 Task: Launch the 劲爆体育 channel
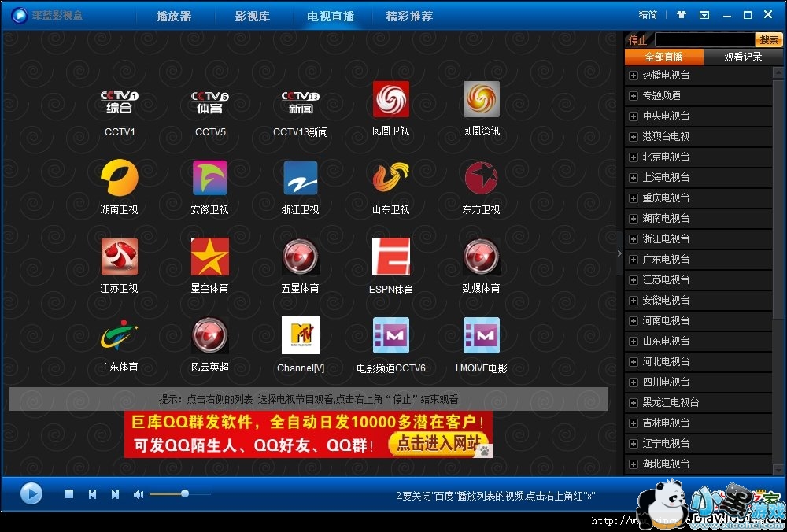coord(482,257)
